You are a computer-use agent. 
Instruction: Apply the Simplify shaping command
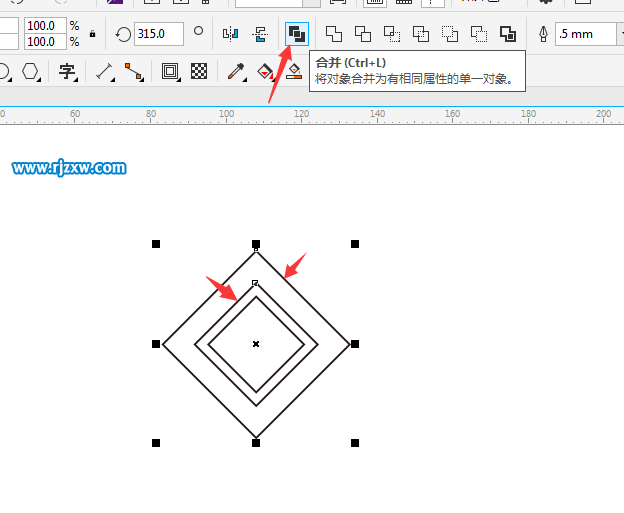[x=421, y=34]
